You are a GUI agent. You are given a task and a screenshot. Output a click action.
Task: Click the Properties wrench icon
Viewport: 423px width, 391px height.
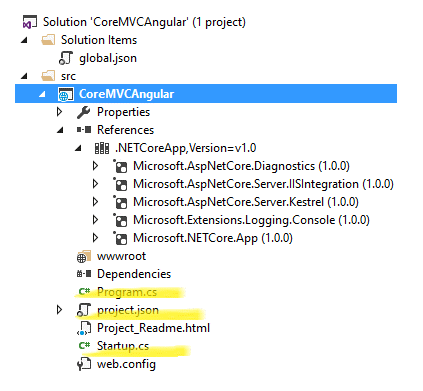[x=83, y=112]
